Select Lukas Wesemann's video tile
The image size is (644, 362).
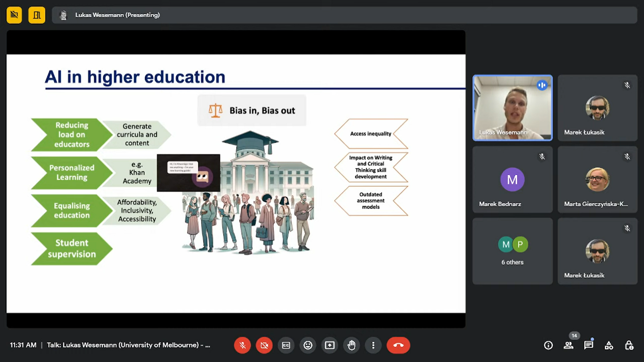[x=512, y=108]
